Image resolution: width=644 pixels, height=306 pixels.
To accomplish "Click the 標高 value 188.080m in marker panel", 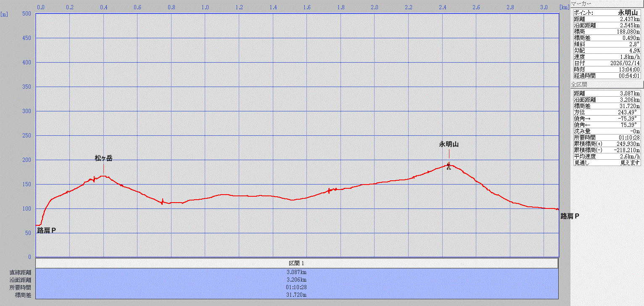I will 628,32.
